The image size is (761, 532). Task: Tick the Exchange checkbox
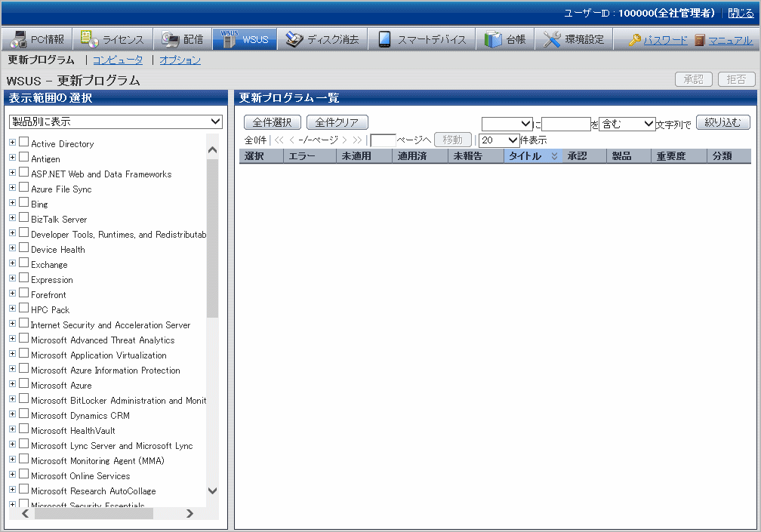point(24,263)
